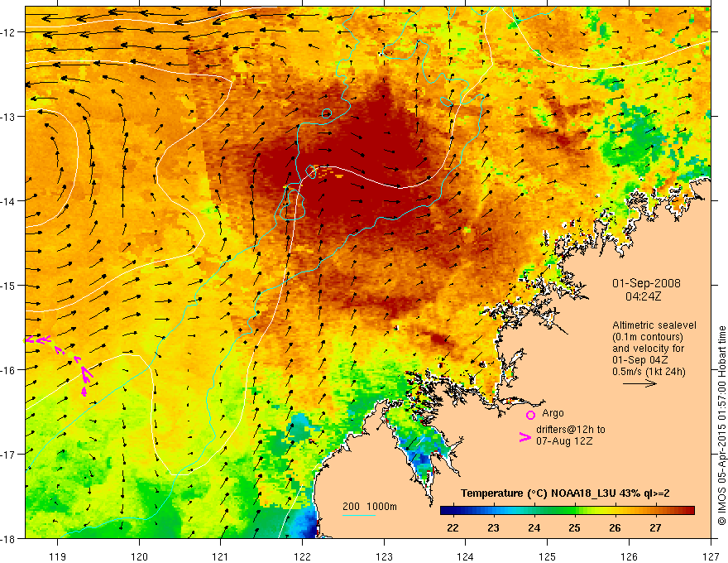728x563 pixels.
Task: Select the "0.5m/s (1kt 24h)" scale text
Action: 649,372
